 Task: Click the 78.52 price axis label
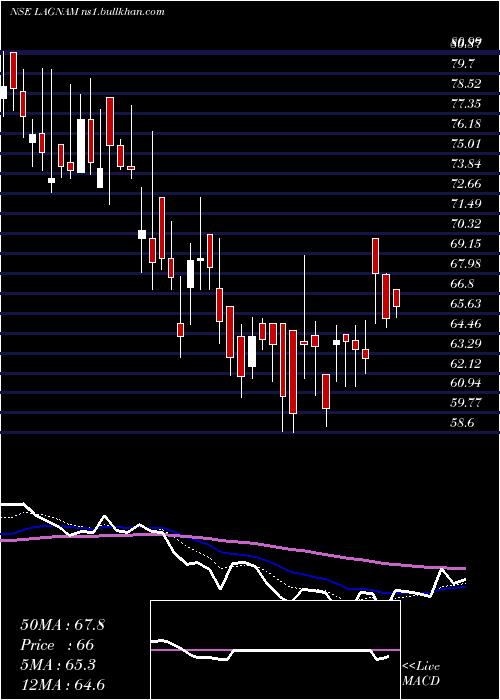pos(466,84)
